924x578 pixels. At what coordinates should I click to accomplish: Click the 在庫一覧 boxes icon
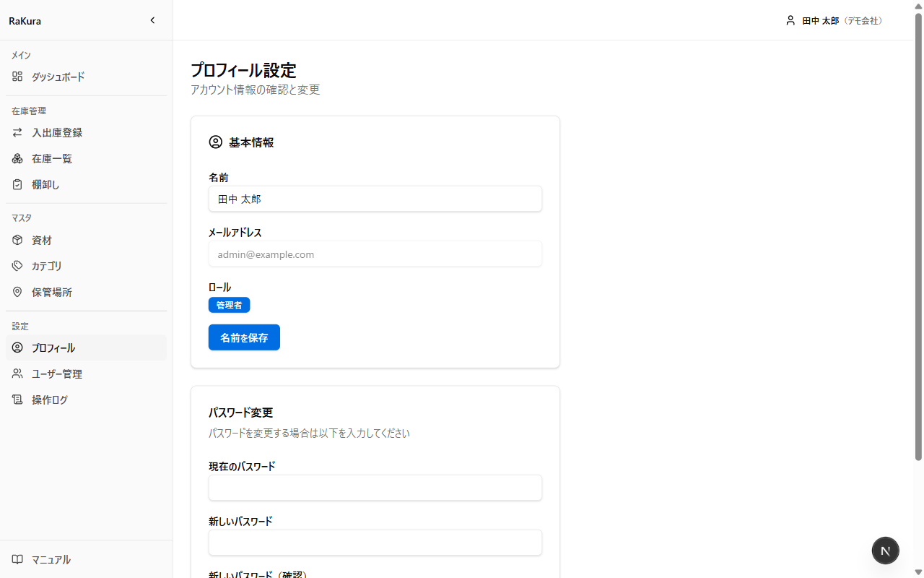(17, 159)
